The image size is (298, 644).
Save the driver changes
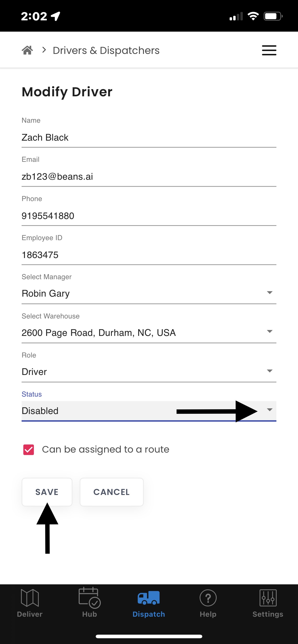(47, 492)
